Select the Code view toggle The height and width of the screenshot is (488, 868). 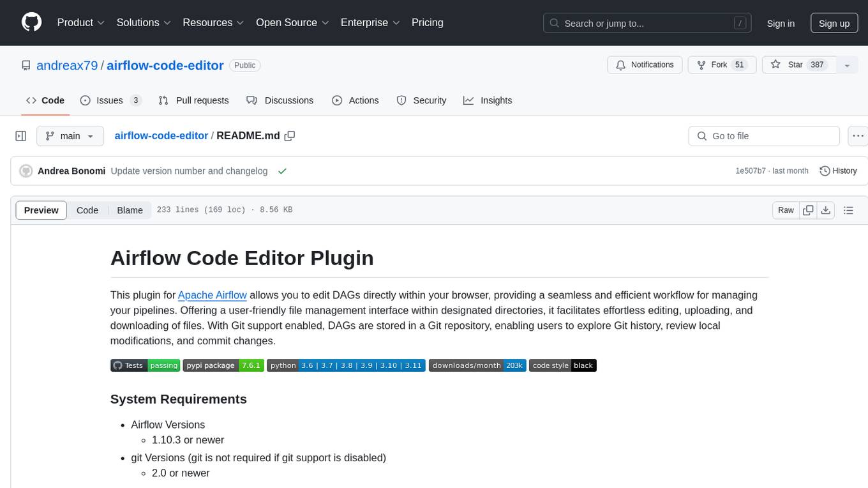tap(87, 210)
